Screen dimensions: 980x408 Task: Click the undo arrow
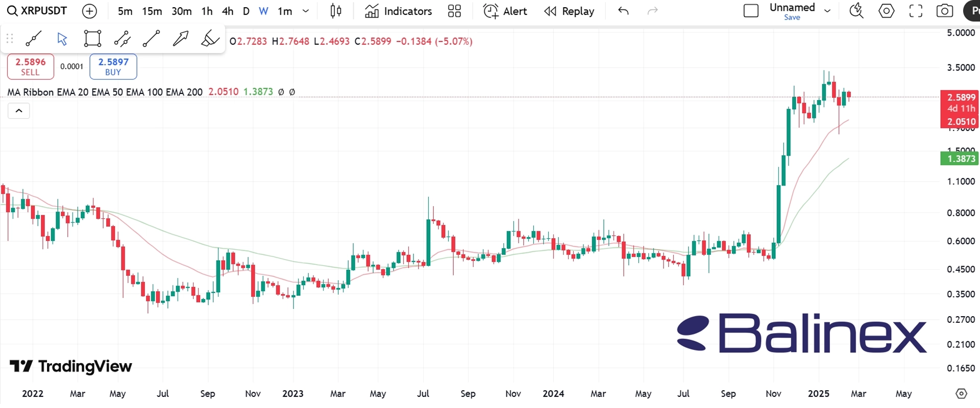623,11
